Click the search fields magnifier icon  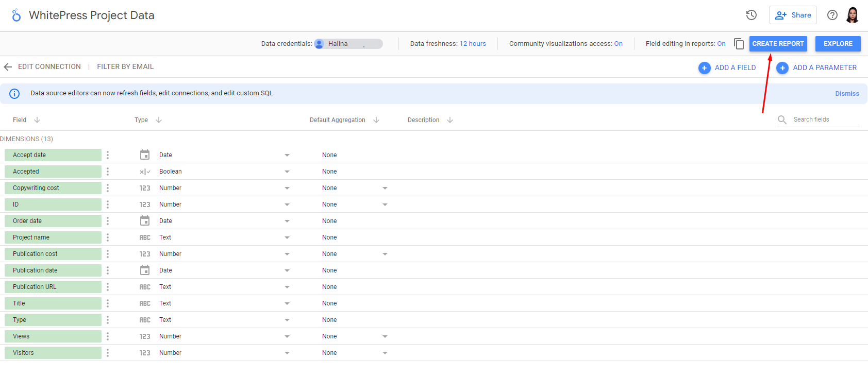coord(782,119)
